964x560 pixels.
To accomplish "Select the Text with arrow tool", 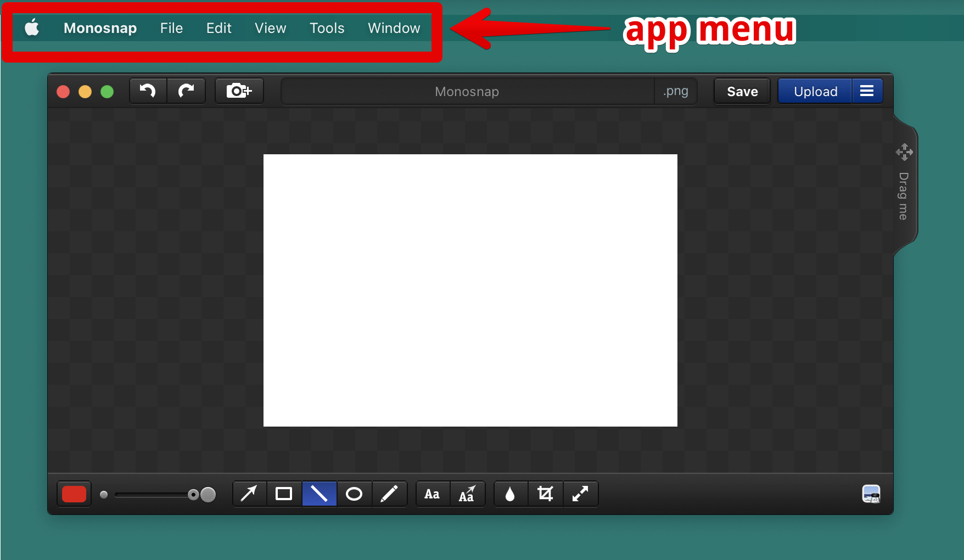I will tap(467, 494).
